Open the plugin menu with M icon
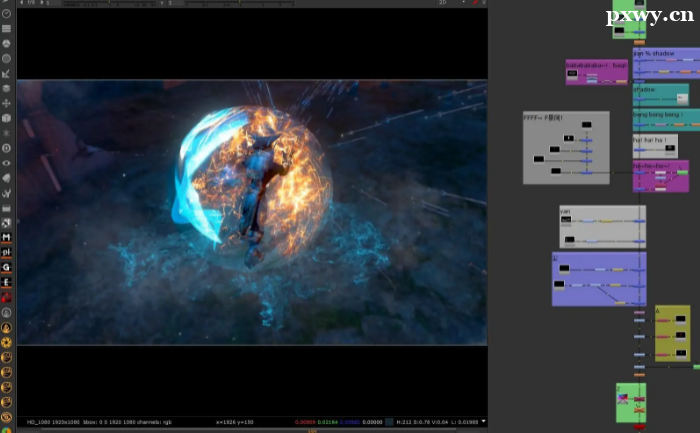 [x=6, y=237]
